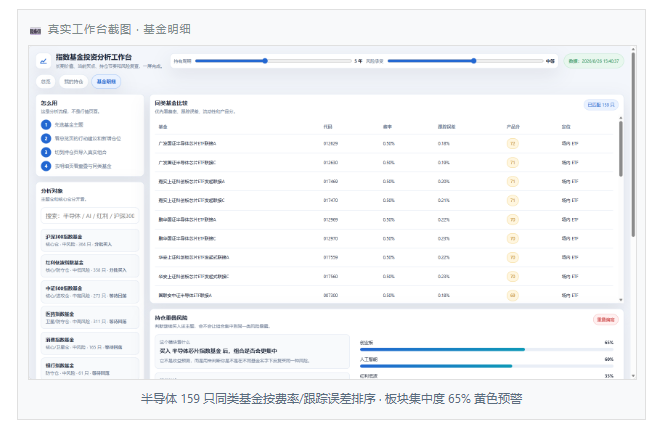Click the step 4 numbered circle icon
The height and width of the screenshot is (436, 662).
click(46, 166)
